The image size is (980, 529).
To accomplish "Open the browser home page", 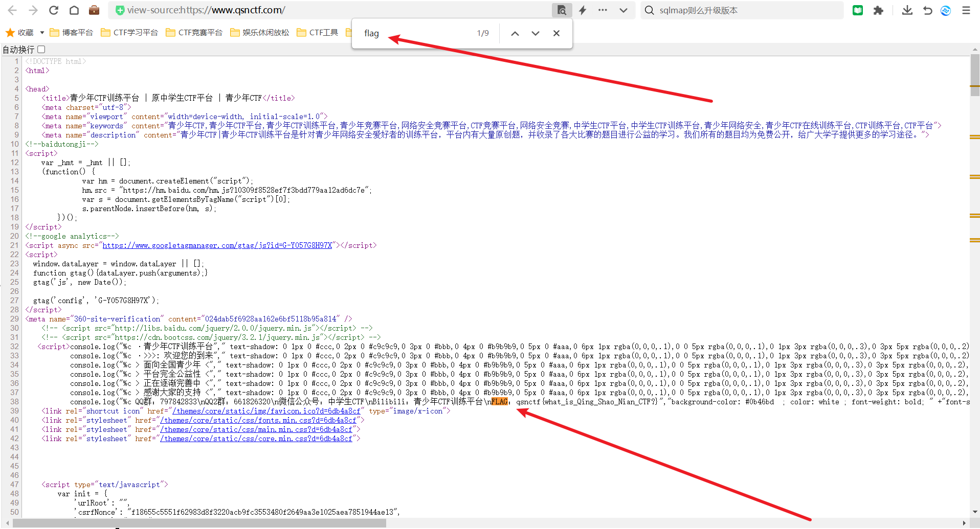I will point(74,10).
